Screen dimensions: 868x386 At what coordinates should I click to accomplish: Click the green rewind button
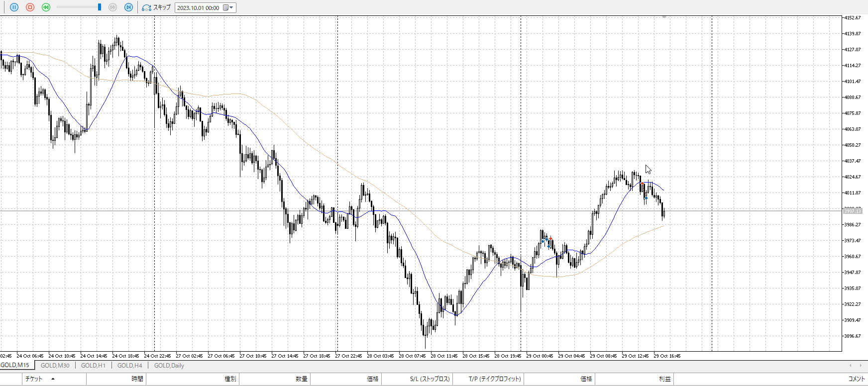(46, 7)
